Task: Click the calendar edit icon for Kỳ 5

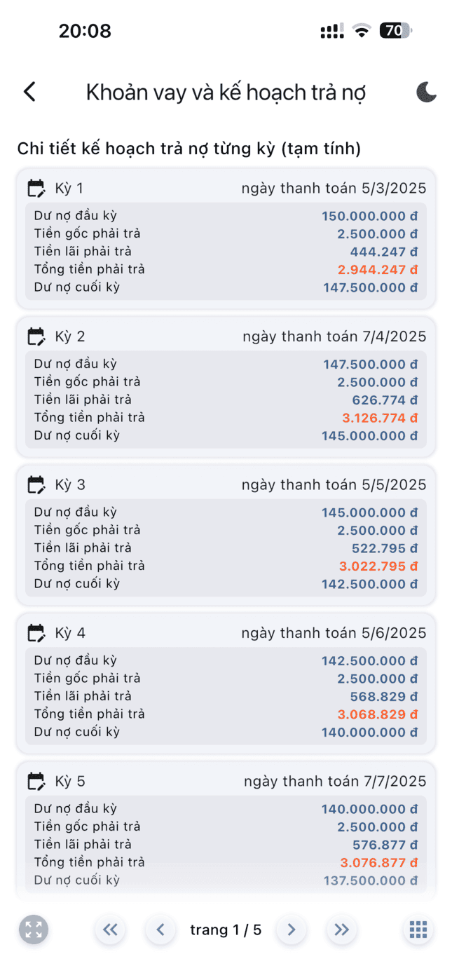Action: (36, 781)
